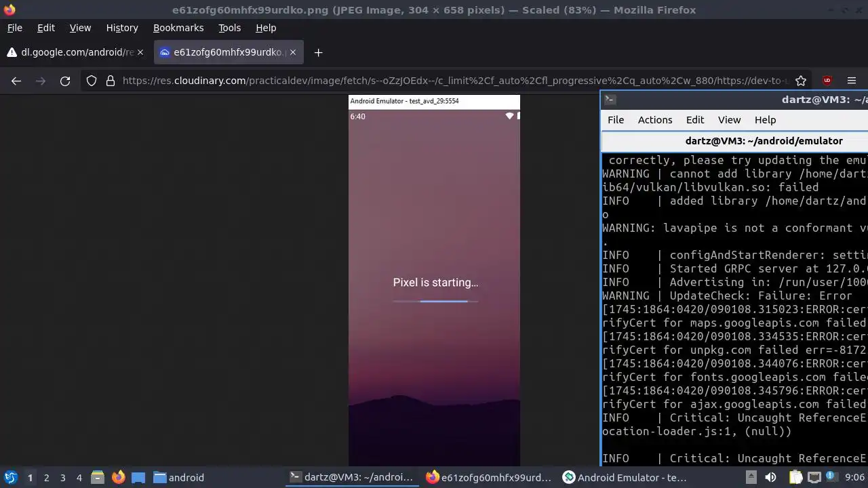Open the terminal window's File menu
This screenshot has width=868, height=488.
coord(616,120)
